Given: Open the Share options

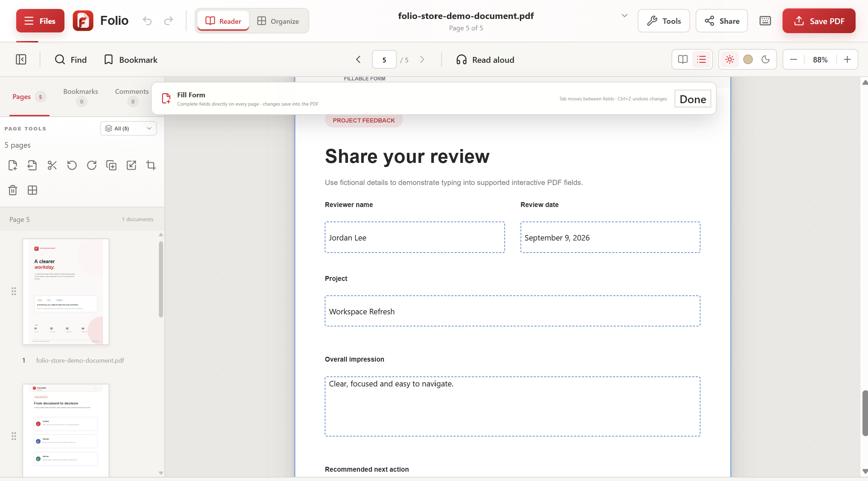Looking at the screenshot, I should [x=721, y=21].
